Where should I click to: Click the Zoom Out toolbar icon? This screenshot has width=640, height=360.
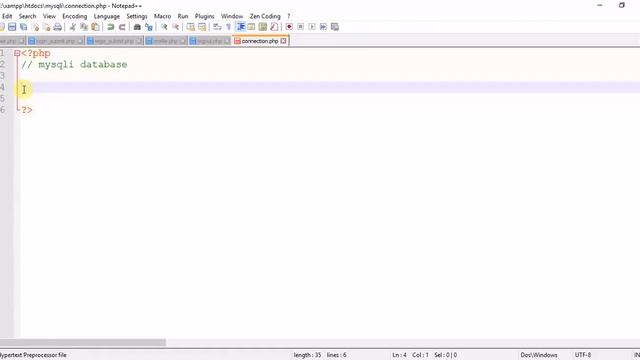[176, 27]
